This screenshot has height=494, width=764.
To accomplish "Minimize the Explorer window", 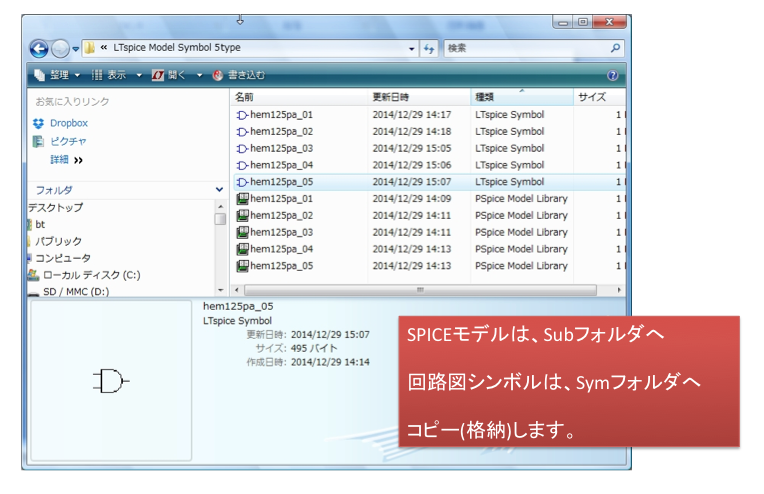I will (563, 22).
